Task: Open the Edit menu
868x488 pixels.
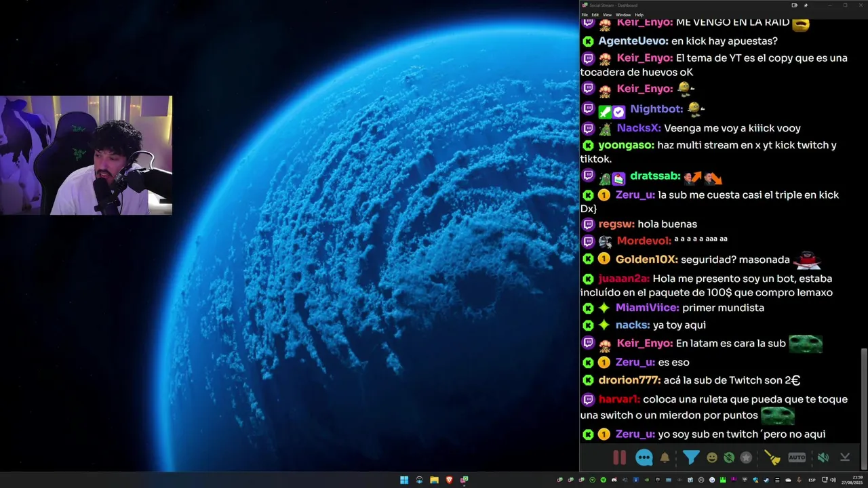Action: click(x=595, y=14)
